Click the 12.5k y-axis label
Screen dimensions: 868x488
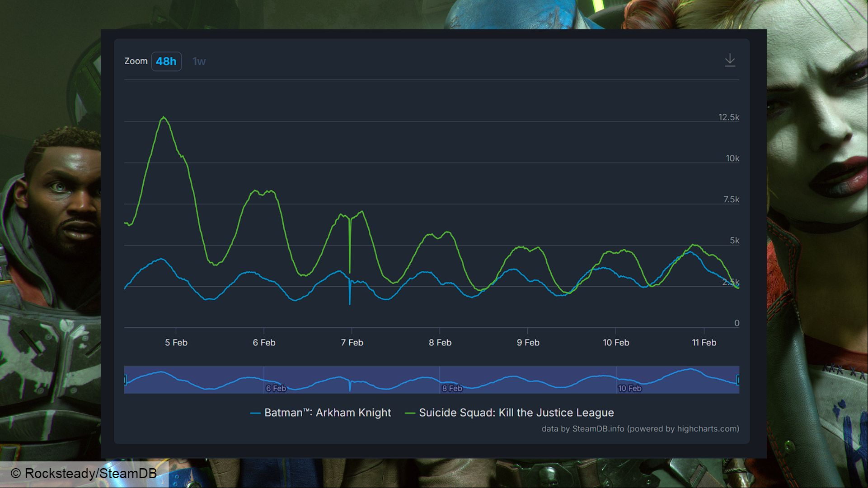[729, 117]
